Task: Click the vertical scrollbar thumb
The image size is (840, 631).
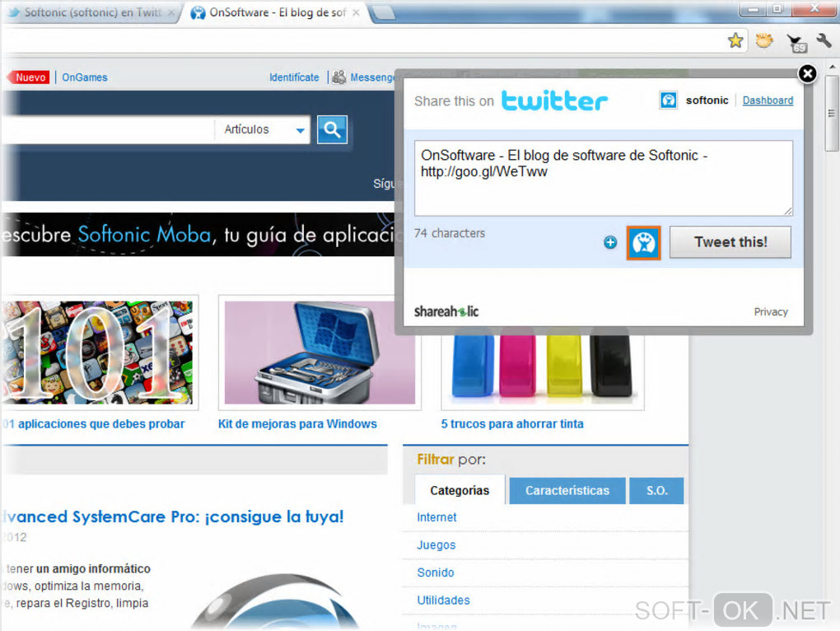Action: point(832,113)
